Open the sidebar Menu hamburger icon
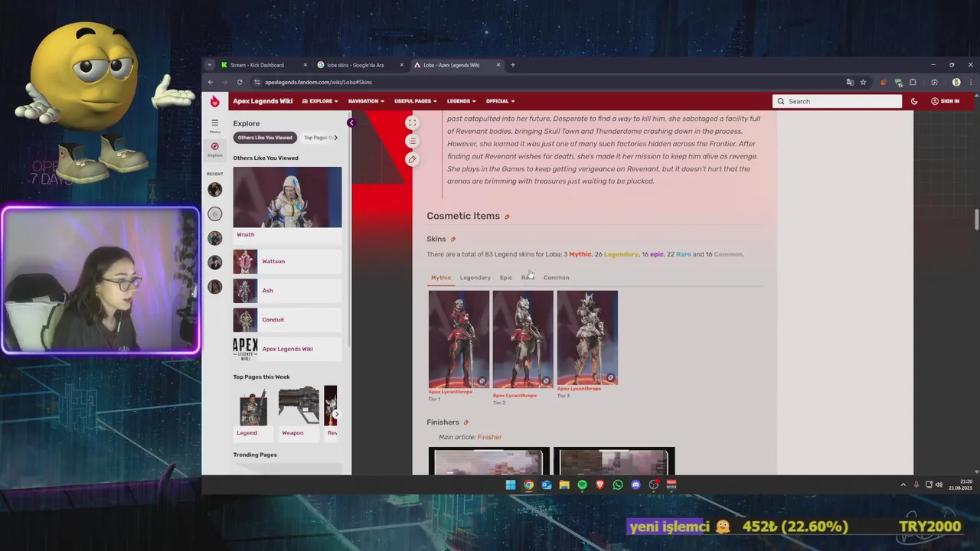 coord(215,125)
